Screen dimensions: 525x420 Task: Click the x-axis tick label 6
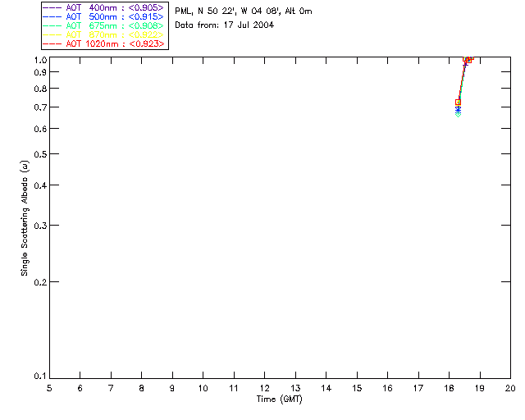80,388
